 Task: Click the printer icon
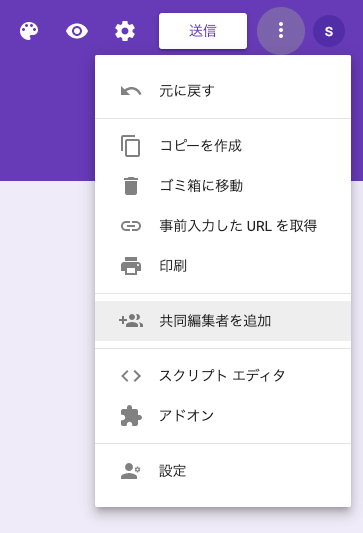pos(131,266)
